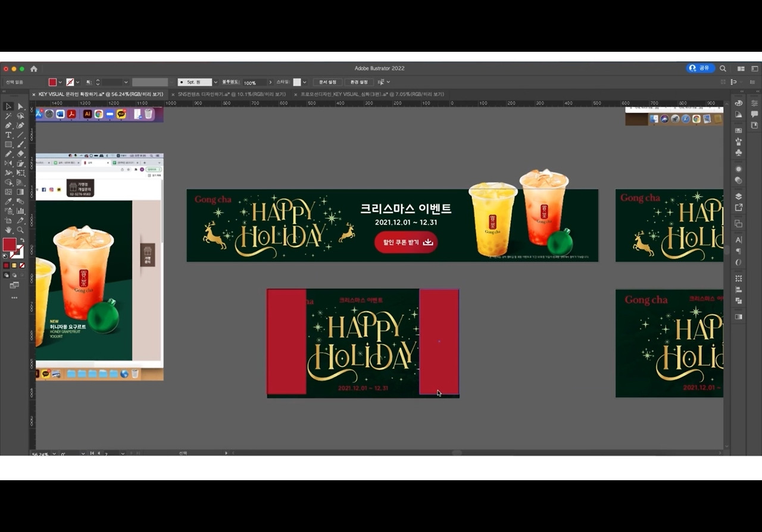
Task: Switch to 프로모션디자인_KEY VISUAL_심화 tab
Action: 373,94
